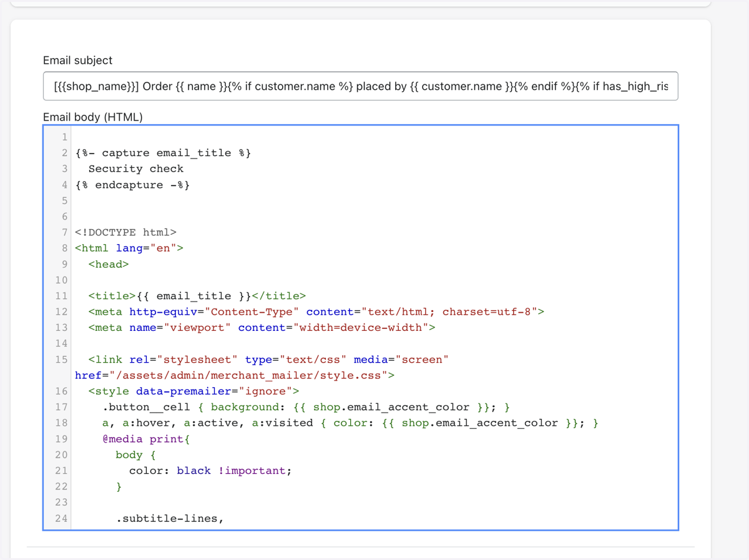Click the endcapture code line
This screenshot has width=749, height=560.
(132, 185)
